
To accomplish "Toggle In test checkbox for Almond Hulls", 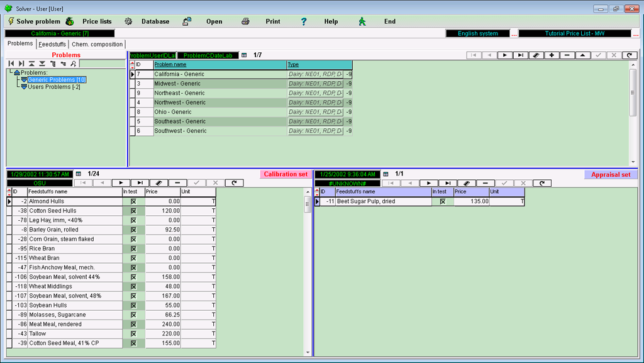I will 133,201.
